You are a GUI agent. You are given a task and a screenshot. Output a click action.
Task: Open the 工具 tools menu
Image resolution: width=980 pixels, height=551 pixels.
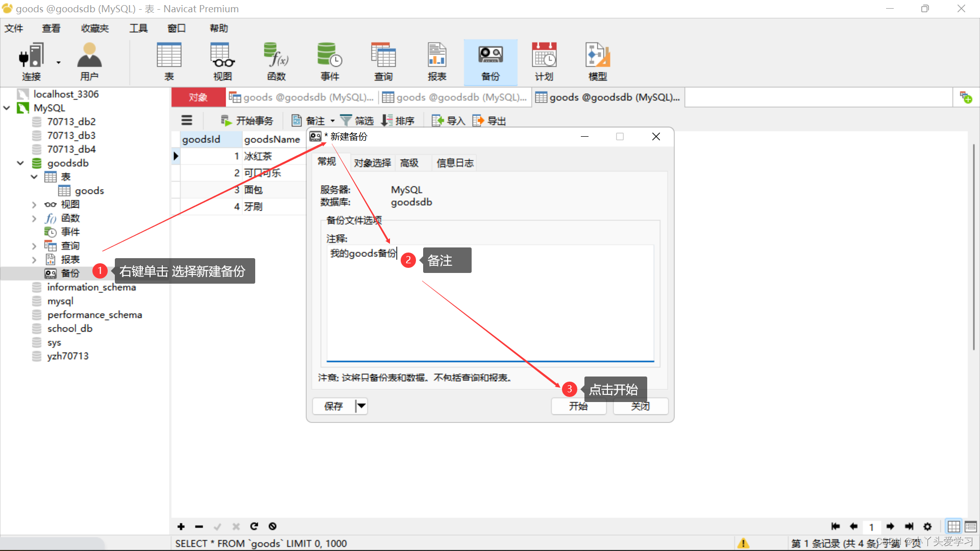point(138,28)
